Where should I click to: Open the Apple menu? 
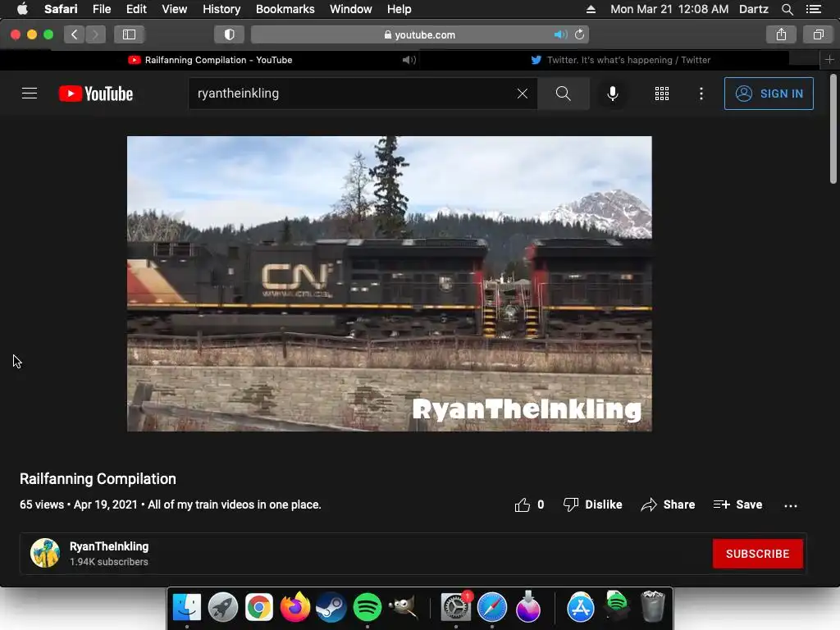(22, 9)
